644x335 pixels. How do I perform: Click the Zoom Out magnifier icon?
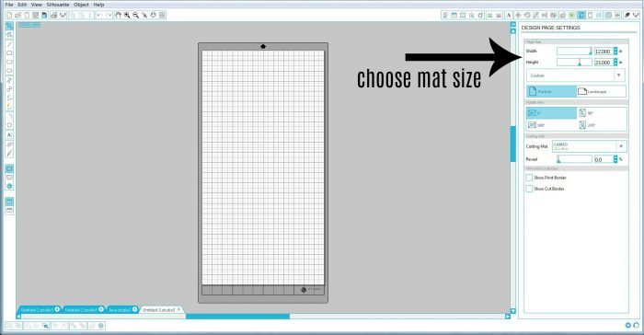[135, 16]
